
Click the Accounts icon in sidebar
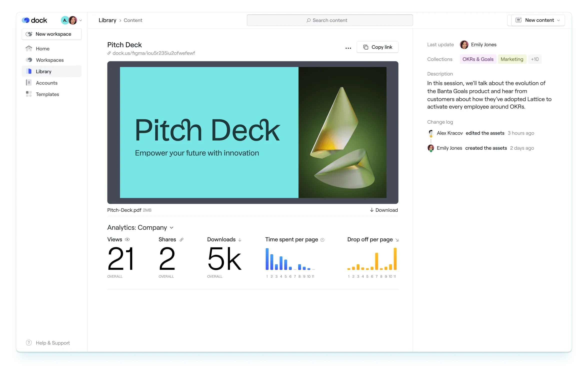(29, 83)
